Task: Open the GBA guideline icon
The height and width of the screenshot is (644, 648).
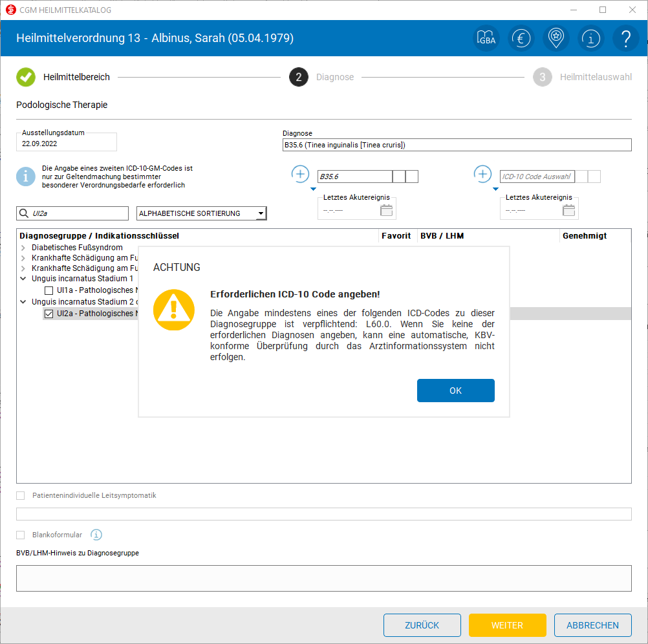Action: coord(486,38)
